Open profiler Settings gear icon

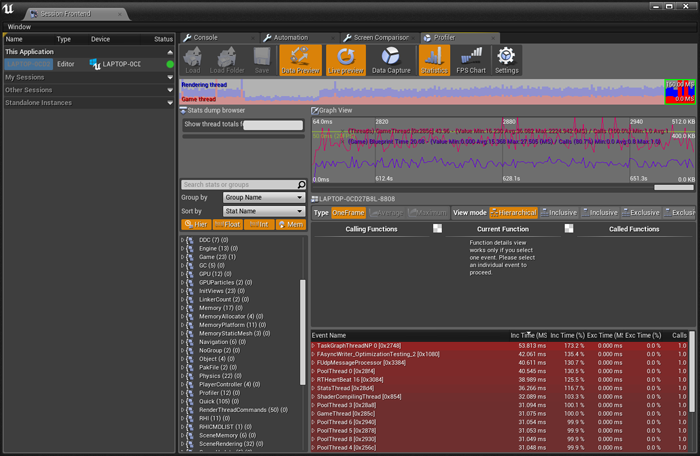click(x=506, y=61)
